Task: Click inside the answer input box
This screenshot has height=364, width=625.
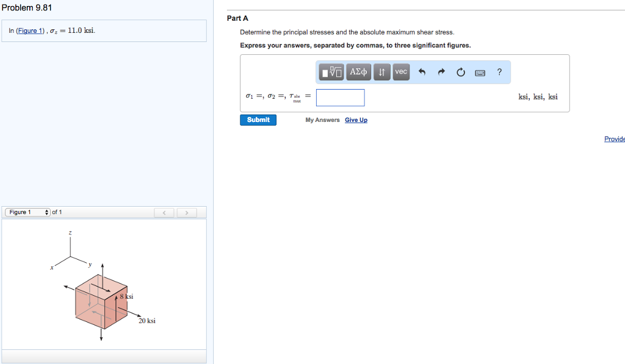Action: pos(340,97)
